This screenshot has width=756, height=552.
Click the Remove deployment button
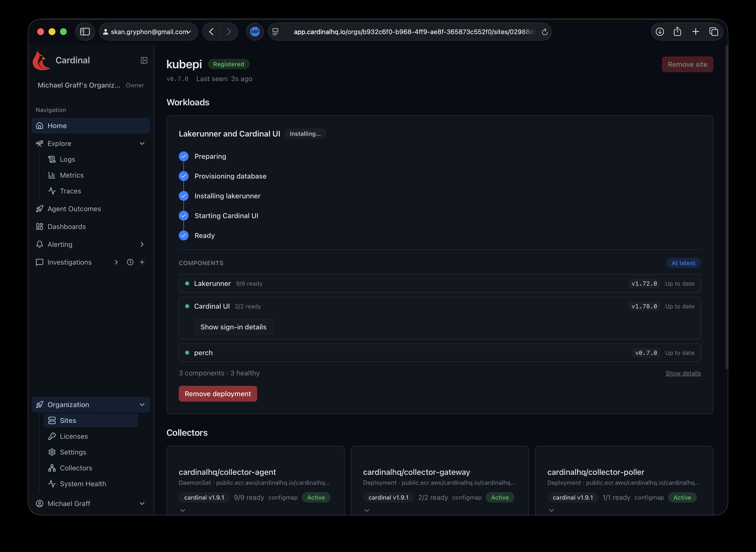218,394
